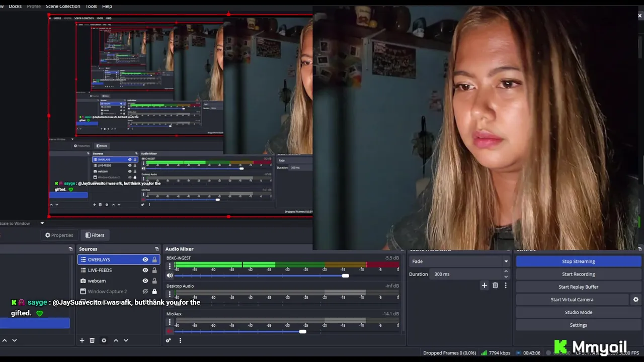This screenshot has height=362, width=644.
Task: Undock the Scenes panel
Action: 70,249
